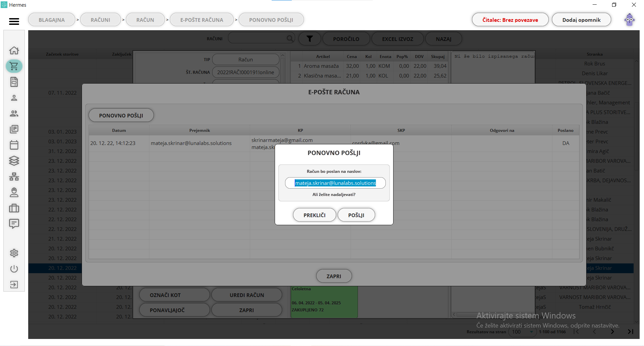
Task: Go to the next results page arrow
Action: 612,332
